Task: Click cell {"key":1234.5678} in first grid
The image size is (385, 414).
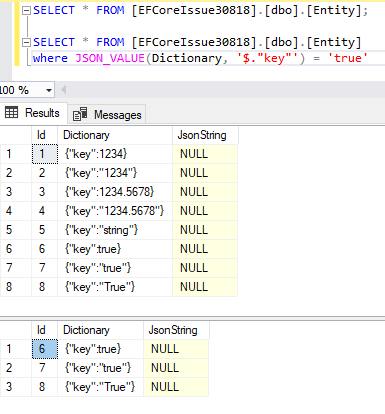Action: pos(115,192)
